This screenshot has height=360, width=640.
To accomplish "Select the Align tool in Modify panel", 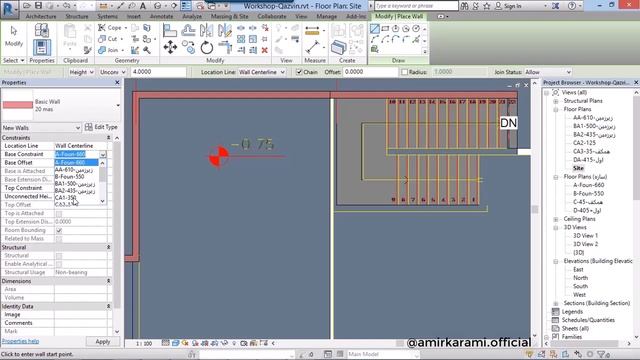I will point(169,30).
